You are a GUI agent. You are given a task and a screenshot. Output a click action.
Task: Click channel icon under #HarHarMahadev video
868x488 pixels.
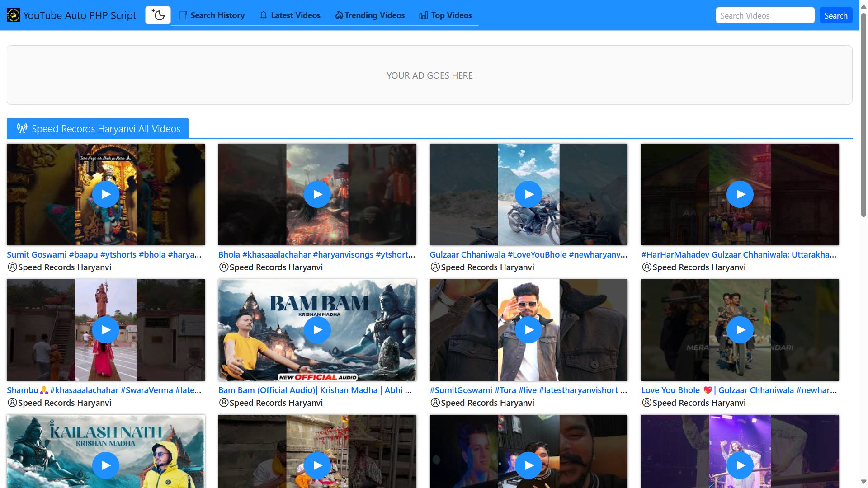[x=647, y=267]
